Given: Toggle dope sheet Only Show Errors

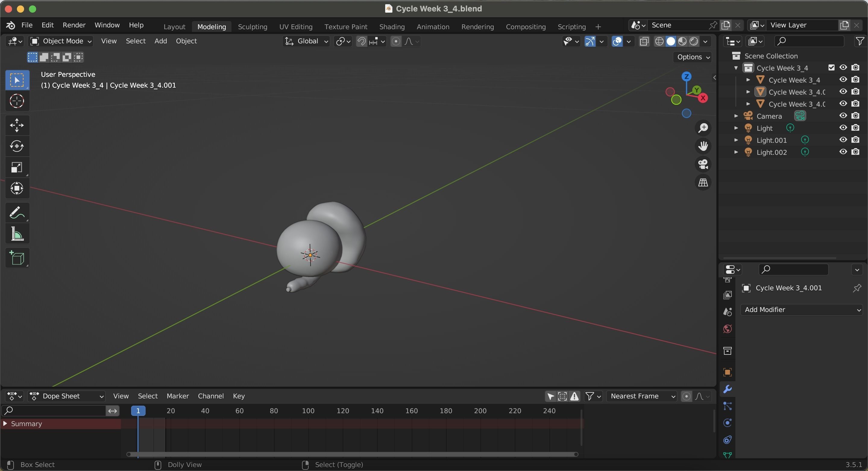Looking at the screenshot, I should pos(574,396).
